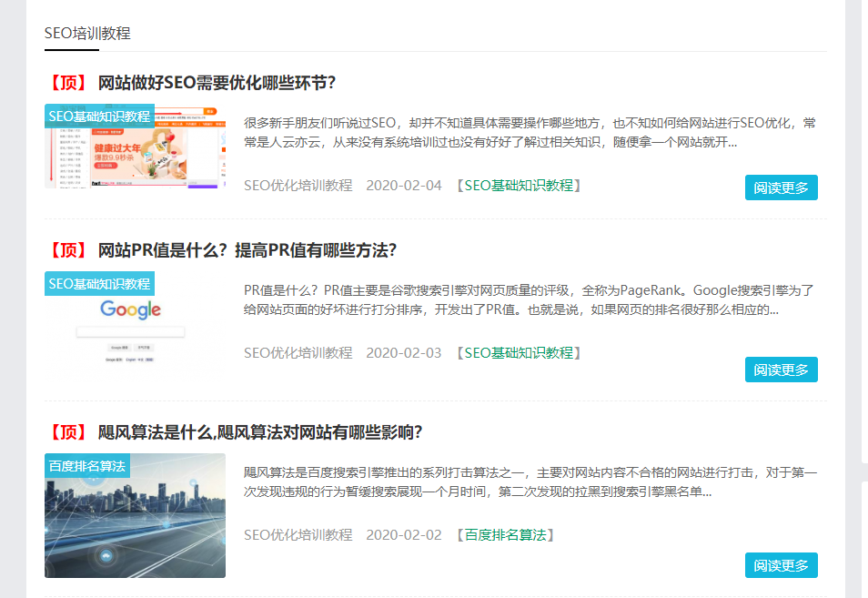Image resolution: width=868 pixels, height=598 pixels.
Task: Click author SEO优化培训教程 next to 2020-02-03
Action: (298, 353)
